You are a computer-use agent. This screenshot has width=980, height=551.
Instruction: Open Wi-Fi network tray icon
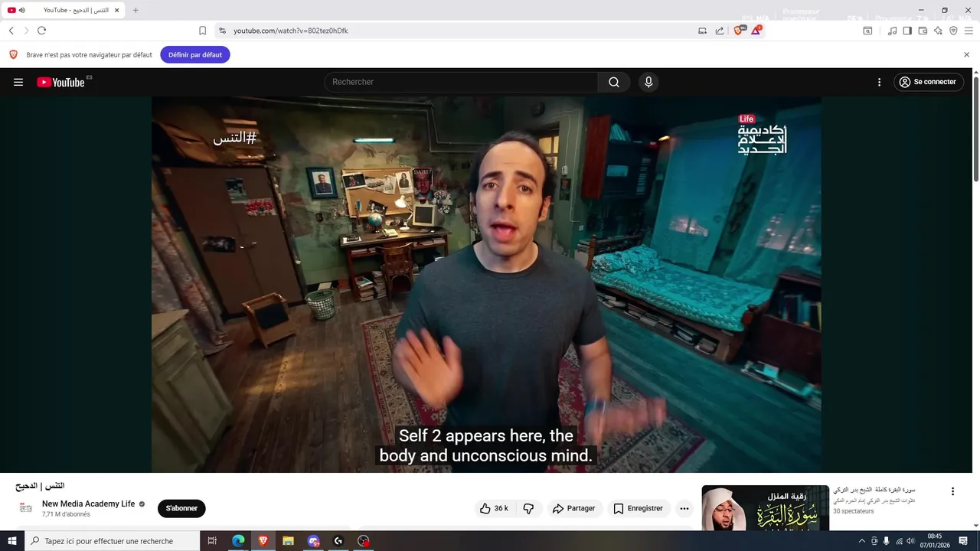pyautogui.click(x=899, y=541)
